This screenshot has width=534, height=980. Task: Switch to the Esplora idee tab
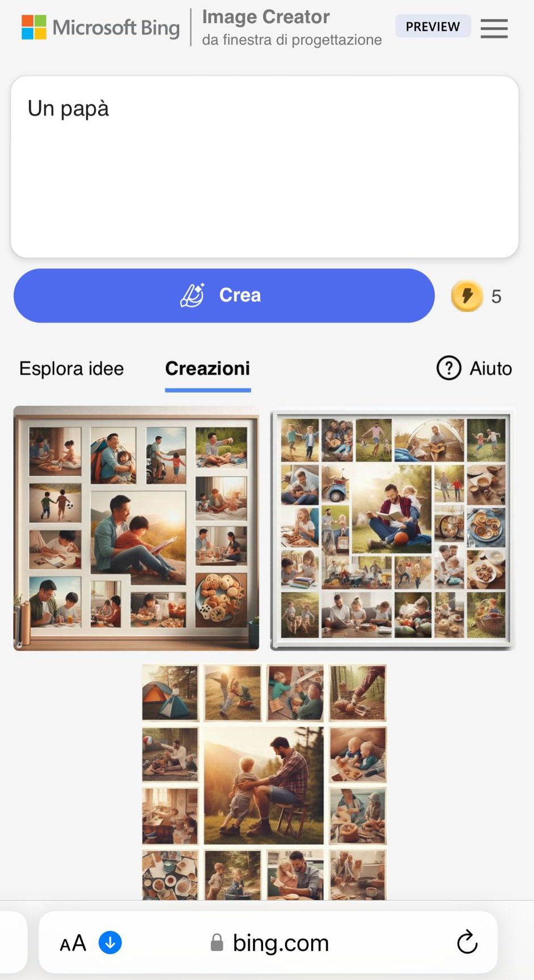click(x=71, y=369)
